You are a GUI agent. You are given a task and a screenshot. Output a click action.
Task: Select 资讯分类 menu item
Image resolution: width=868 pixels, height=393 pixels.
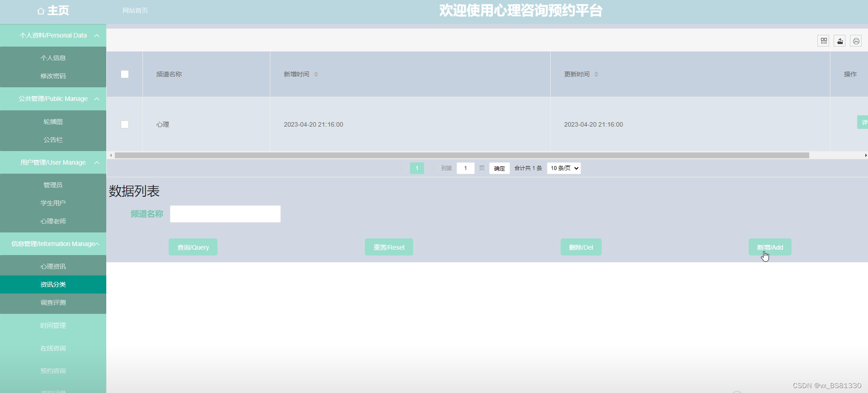pyautogui.click(x=53, y=284)
